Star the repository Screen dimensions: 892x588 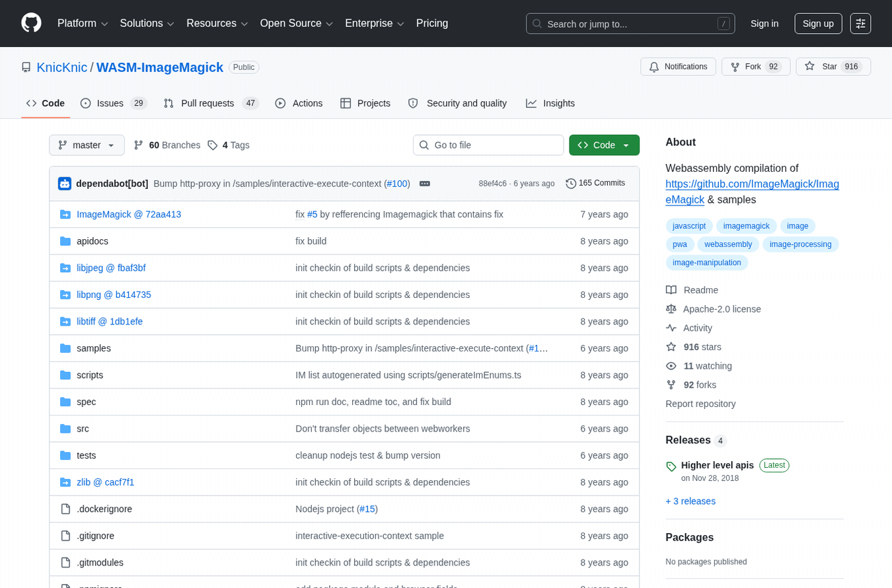pos(833,67)
